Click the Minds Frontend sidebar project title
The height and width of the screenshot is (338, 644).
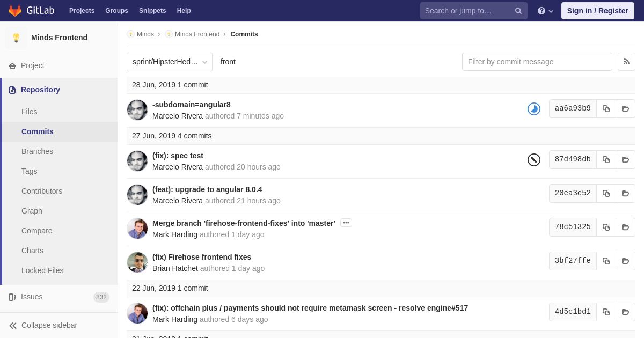coord(59,38)
